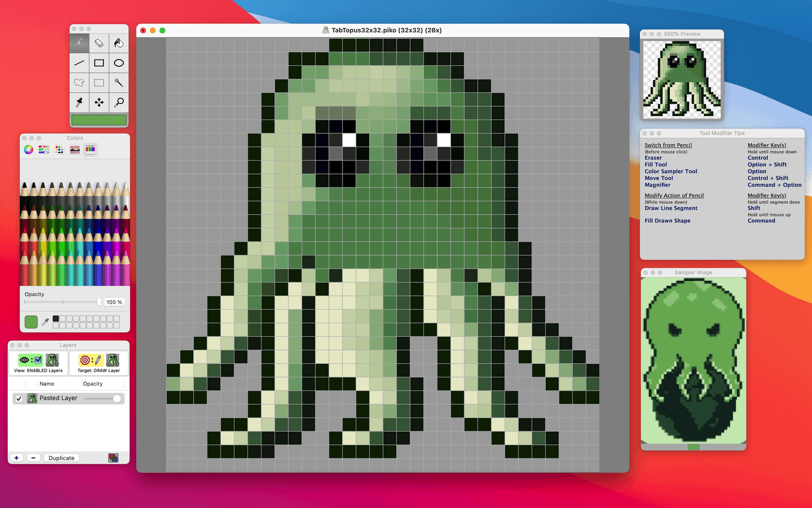This screenshot has width=812, height=508.
Task: Select the magic wand tool
Action: (x=118, y=83)
